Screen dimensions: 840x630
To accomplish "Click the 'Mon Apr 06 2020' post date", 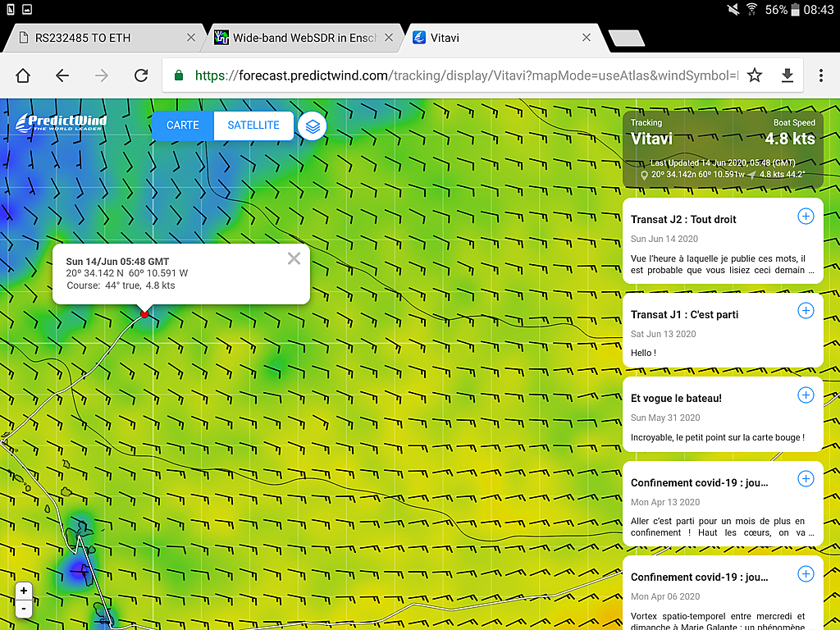I will click(x=665, y=597).
